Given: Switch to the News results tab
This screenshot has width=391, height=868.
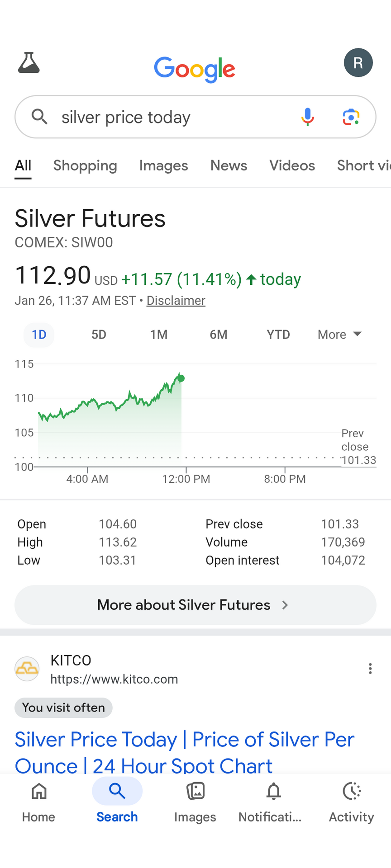Looking at the screenshot, I should pos(229,165).
